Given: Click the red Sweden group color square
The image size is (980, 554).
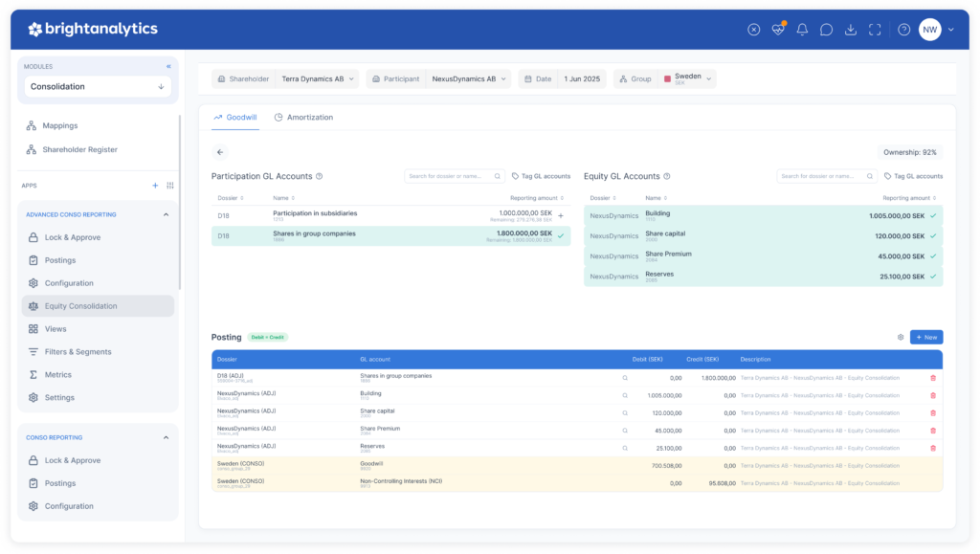Looking at the screenshot, I should pyautogui.click(x=667, y=78).
